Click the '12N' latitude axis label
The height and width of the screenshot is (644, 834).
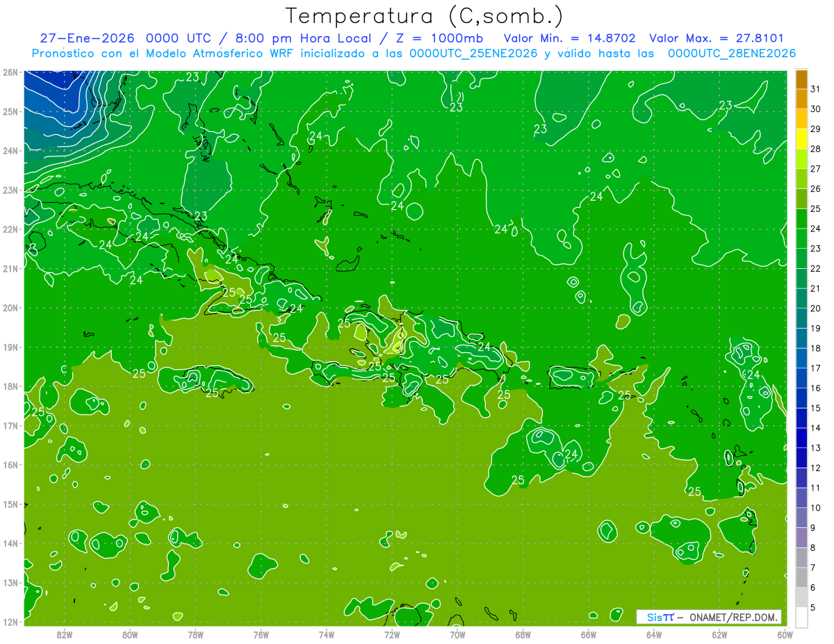point(10,622)
